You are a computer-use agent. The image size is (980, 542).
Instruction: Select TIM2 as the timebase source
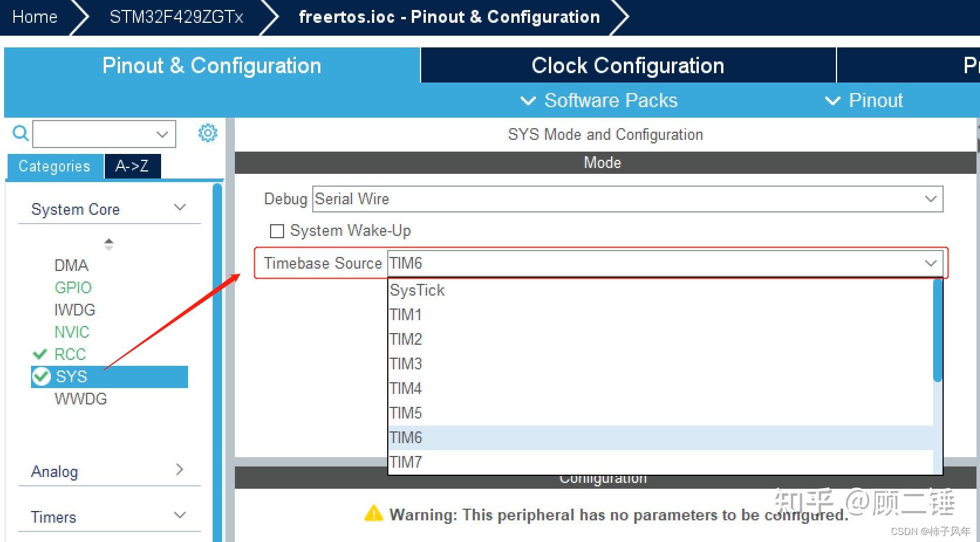click(x=406, y=339)
